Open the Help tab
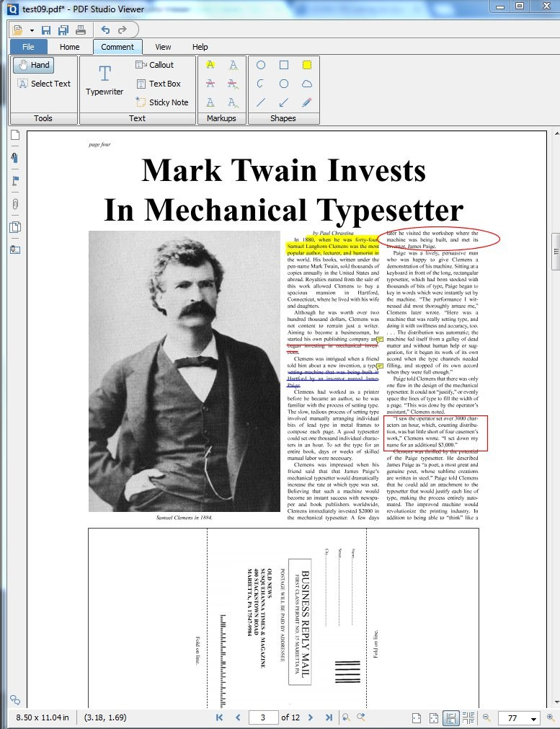The width and height of the screenshot is (560, 729). [x=200, y=47]
